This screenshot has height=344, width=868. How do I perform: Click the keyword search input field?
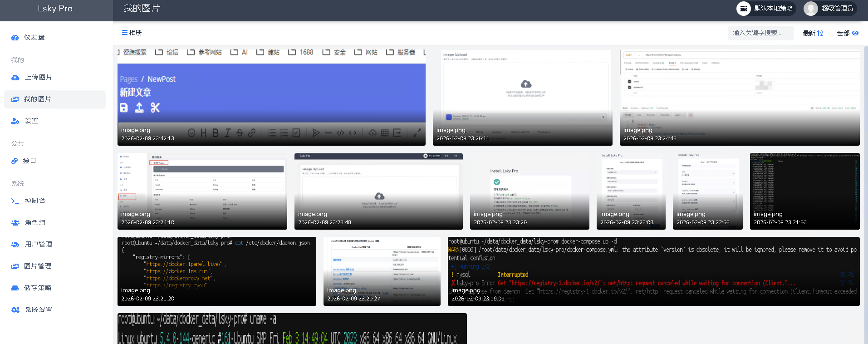[x=760, y=33]
